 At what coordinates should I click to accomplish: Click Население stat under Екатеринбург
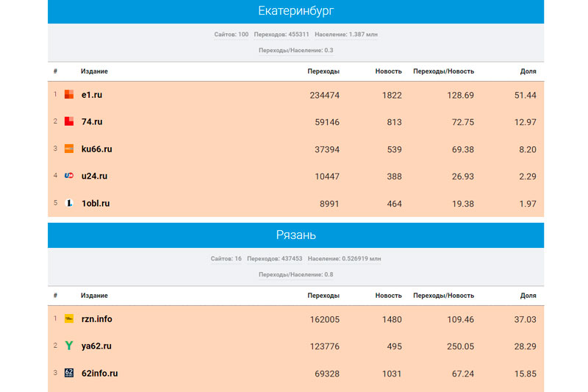click(346, 35)
